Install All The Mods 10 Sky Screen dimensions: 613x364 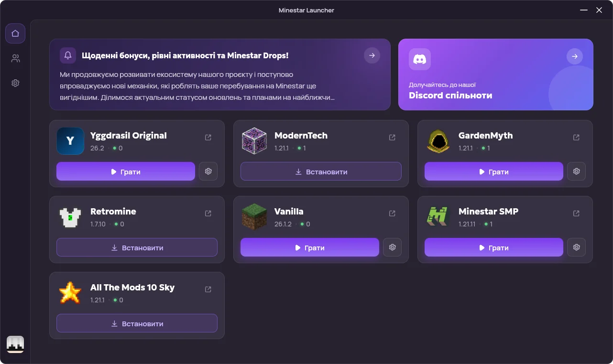point(137,323)
